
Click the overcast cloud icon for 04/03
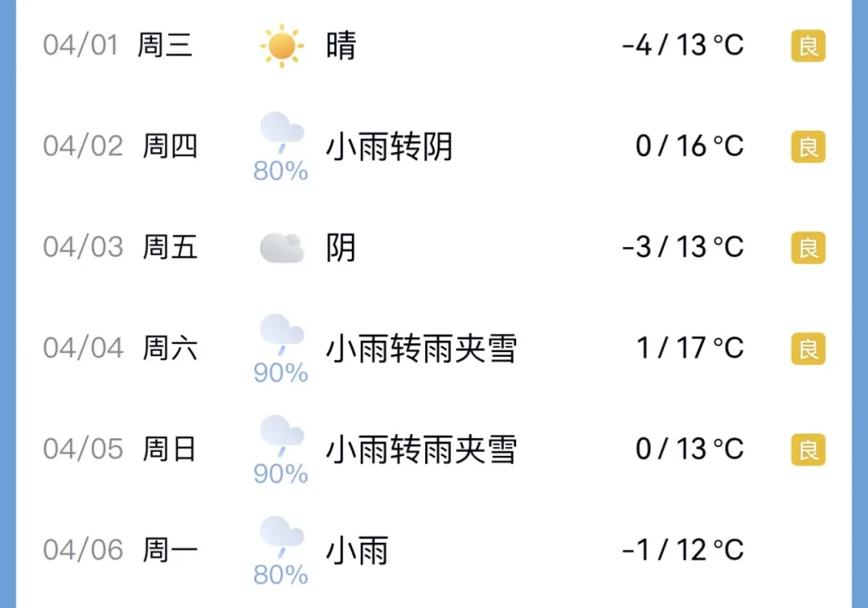click(x=282, y=249)
